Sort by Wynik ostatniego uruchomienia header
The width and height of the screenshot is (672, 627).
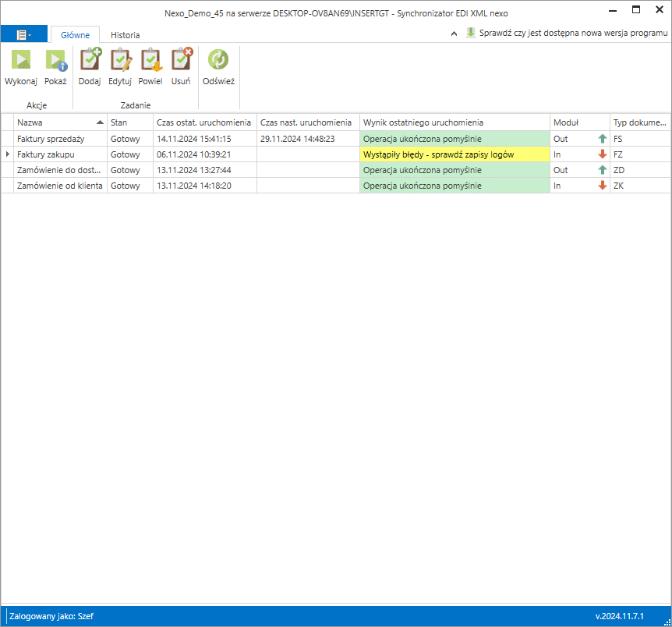point(454,122)
